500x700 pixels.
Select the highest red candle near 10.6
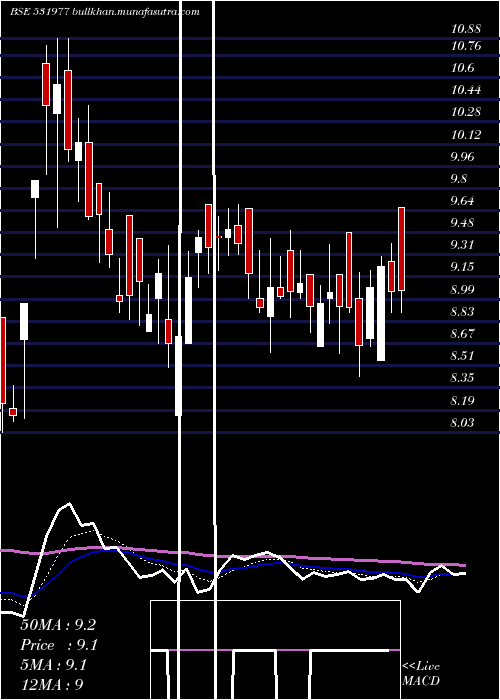46,84
